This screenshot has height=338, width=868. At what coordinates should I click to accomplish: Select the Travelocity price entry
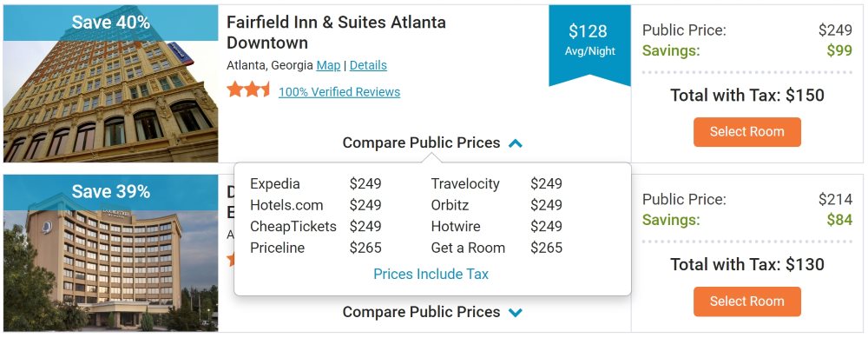click(496, 184)
